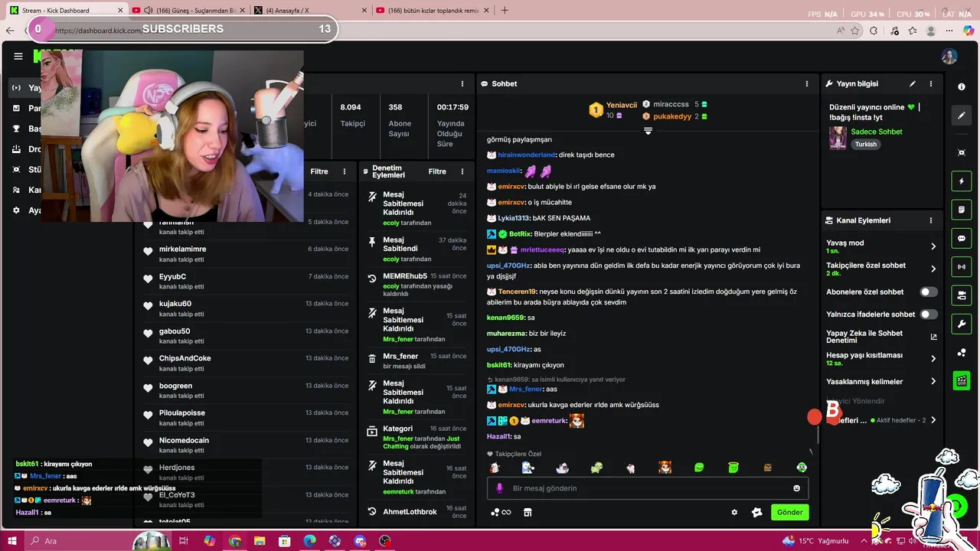The image size is (980, 551).
Task: Open Yapay Zeka ile Sohbet Denetimi external link
Action: coord(933,337)
